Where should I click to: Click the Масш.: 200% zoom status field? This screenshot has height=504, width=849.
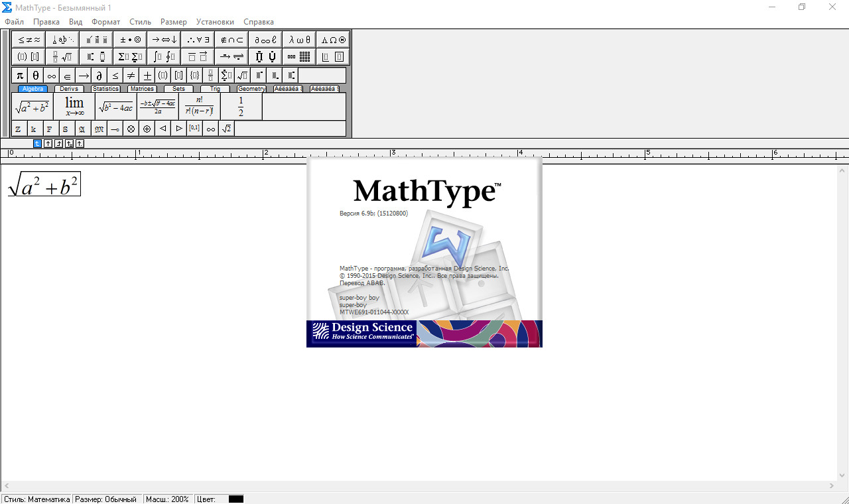tap(167, 499)
